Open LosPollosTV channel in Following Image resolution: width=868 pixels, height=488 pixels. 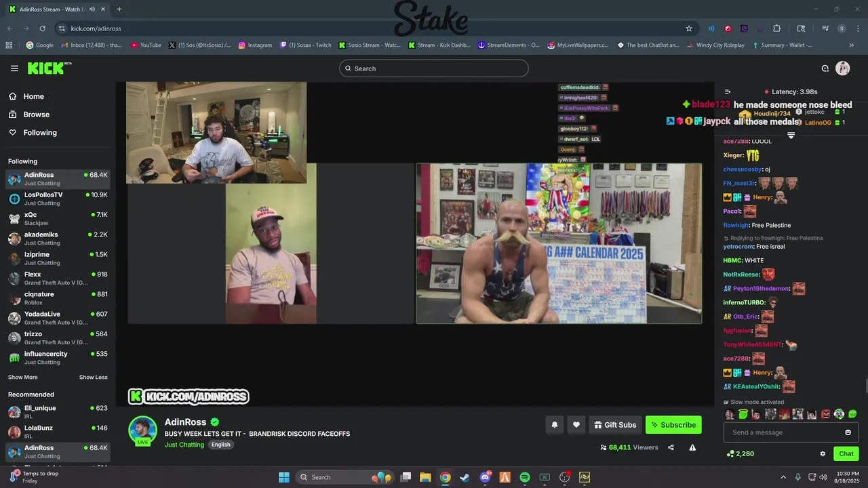(x=58, y=199)
